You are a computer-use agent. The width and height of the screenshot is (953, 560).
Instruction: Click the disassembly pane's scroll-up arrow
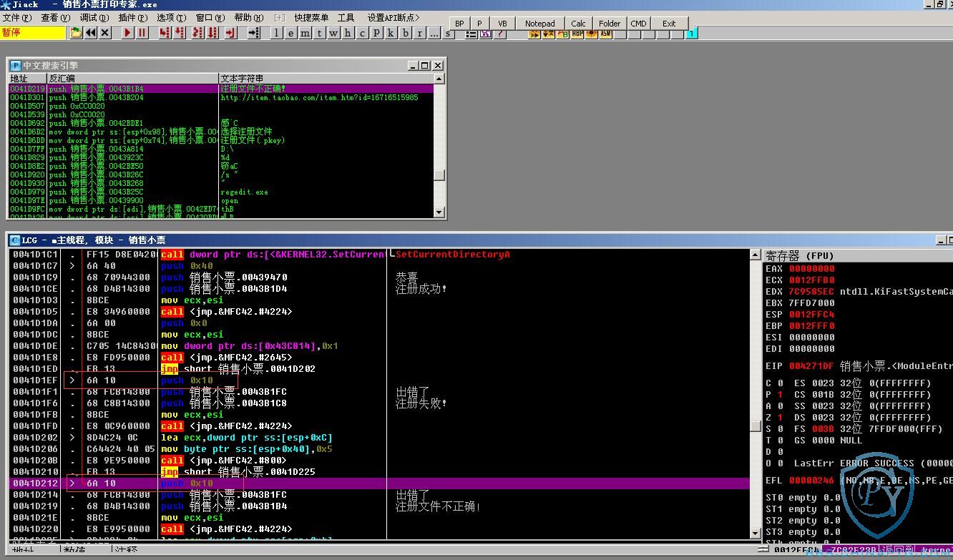coord(756,255)
